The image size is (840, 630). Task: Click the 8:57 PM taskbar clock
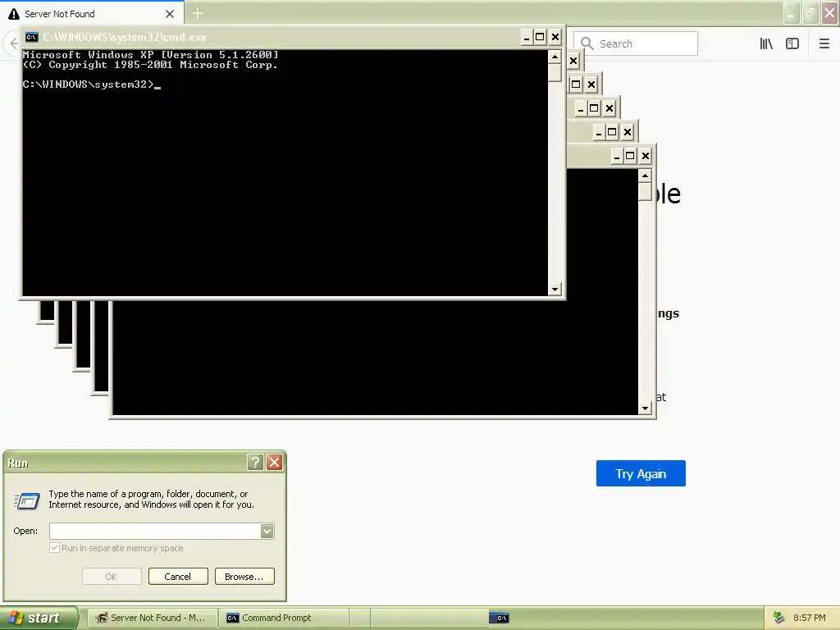coord(810,618)
